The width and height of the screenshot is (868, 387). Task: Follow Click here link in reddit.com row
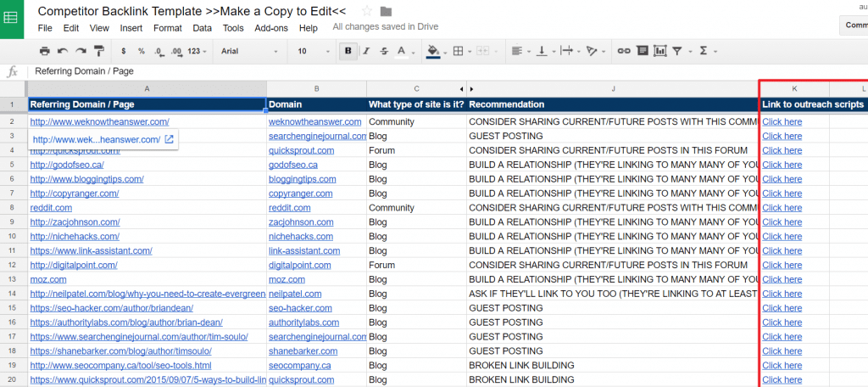[x=782, y=208]
